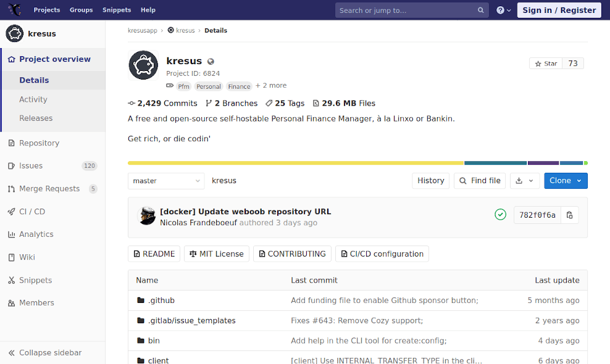Click the search magnifier icon in top bar

pyautogui.click(x=481, y=10)
